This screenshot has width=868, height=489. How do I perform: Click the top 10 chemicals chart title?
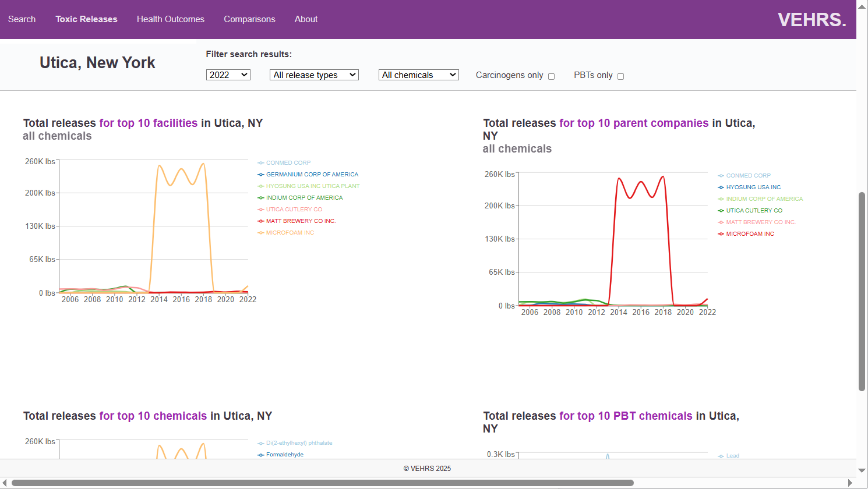point(147,416)
